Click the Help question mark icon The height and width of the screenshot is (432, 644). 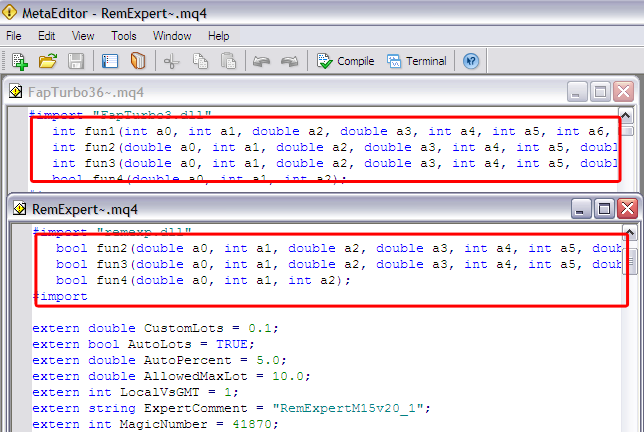tap(471, 61)
